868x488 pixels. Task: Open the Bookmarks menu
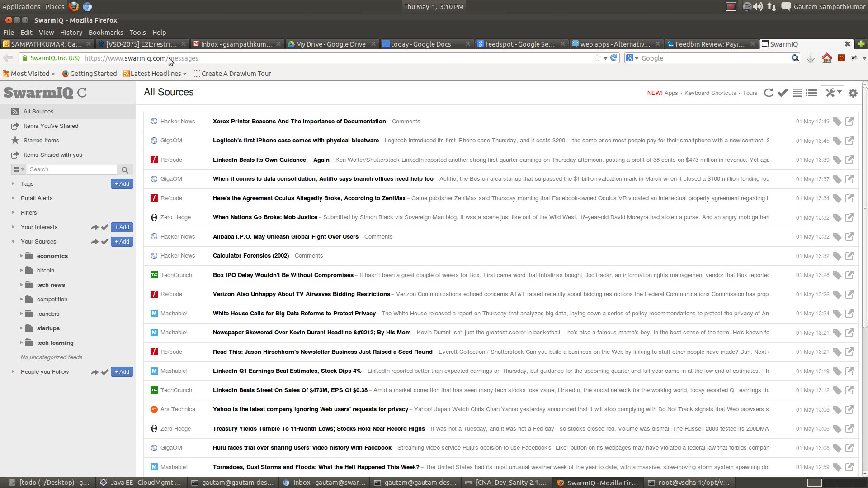[106, 33]
